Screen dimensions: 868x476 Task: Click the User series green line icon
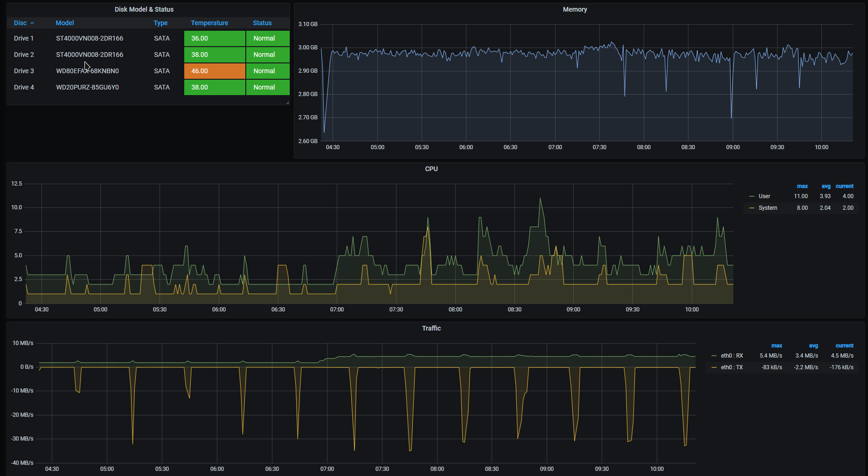point(751,196)
